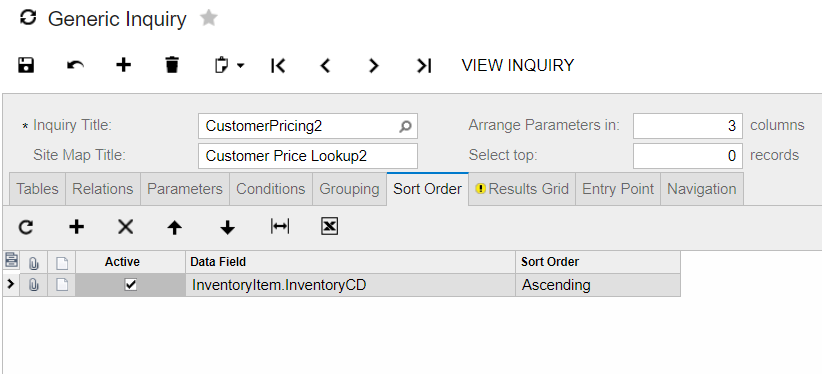The height and width of the screenshot is (374, 822).
Task: Refresh the sort order grid
Action: coord(26,227)
